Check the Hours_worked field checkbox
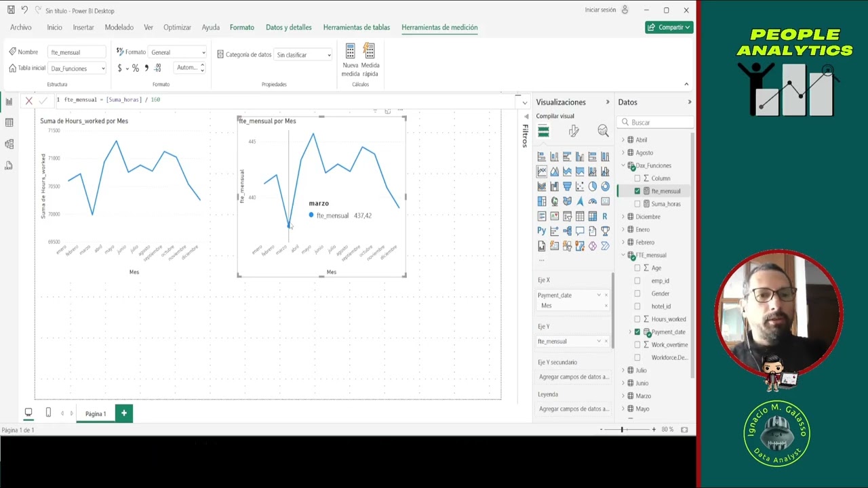 pos(637,319)
